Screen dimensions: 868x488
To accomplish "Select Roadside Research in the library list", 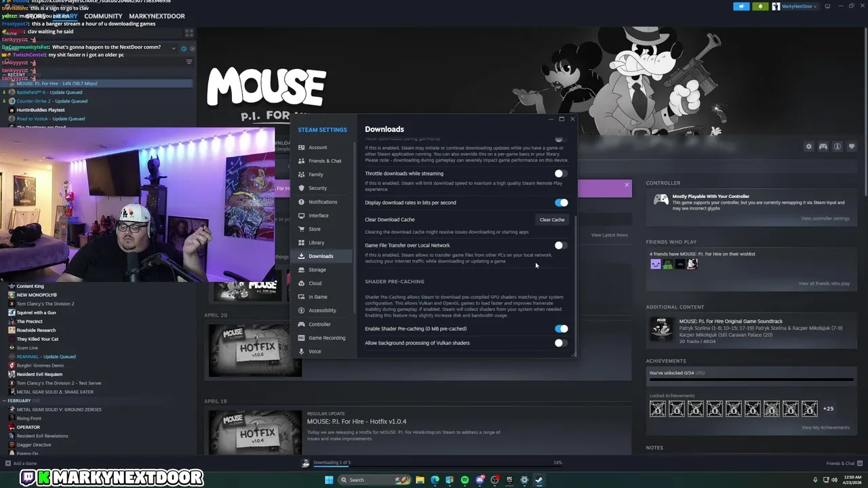I will tap(36, 330).
